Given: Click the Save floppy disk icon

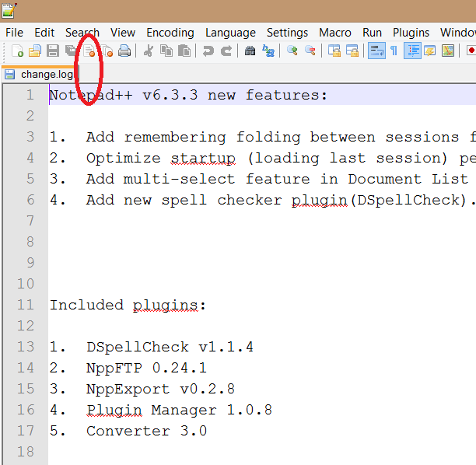Looking at the screenshot, I should [x=53, y=51].
